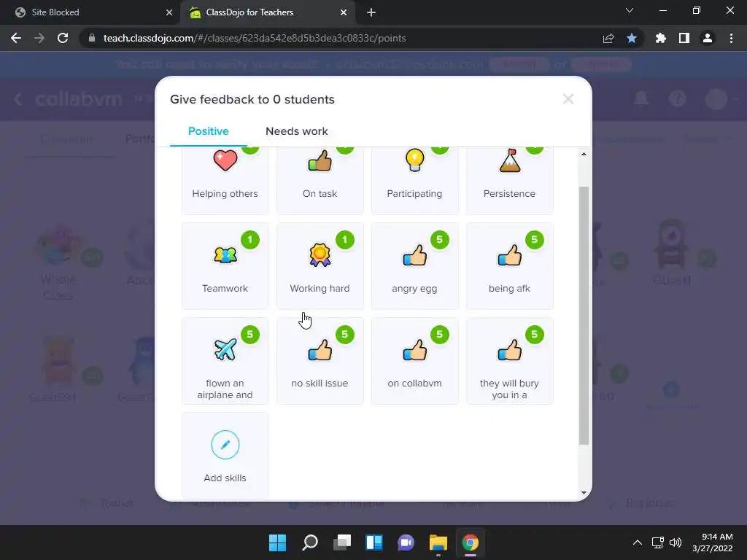Open Task View on taskbar
Image resolution: width=747 pixels, height=560 pixels.
tap(341, 542)
